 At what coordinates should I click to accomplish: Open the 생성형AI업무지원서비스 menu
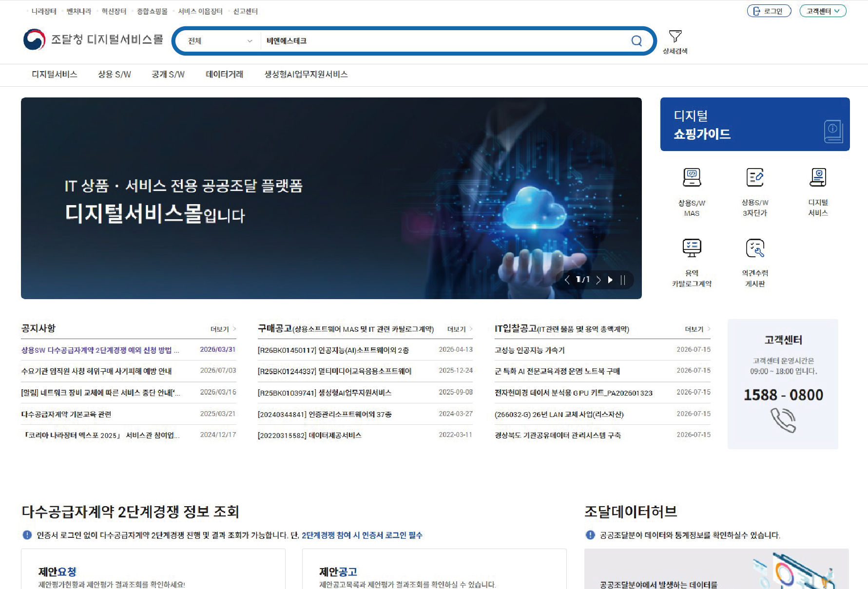(306, 75)
